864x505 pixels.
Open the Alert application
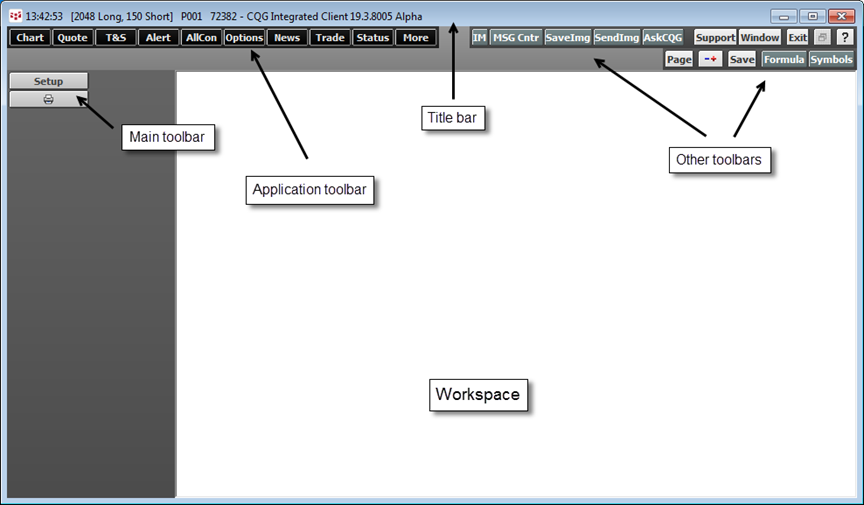click(157, 37)
